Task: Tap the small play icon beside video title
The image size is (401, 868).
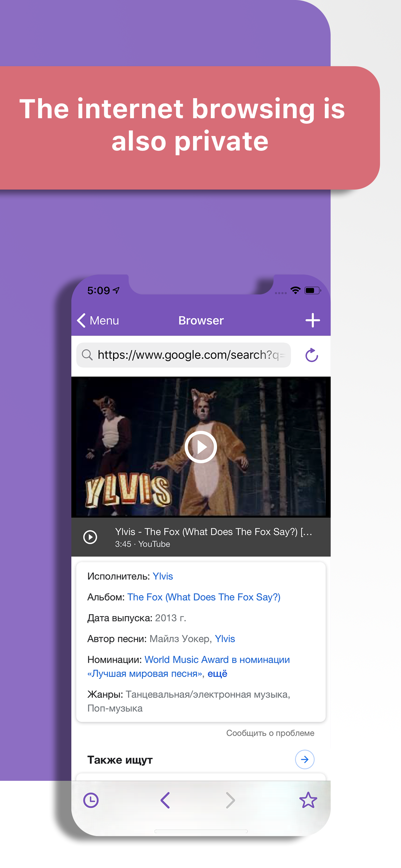Action: (90, 537)
